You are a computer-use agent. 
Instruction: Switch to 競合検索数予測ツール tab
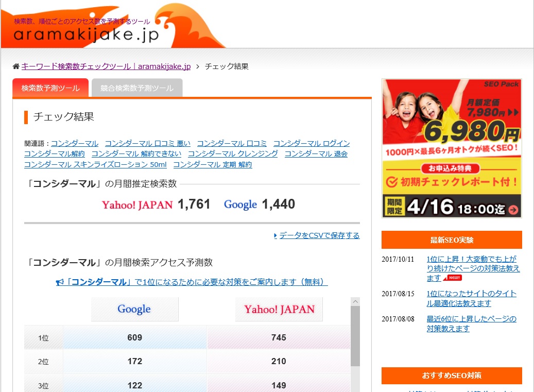coord(137,88)
